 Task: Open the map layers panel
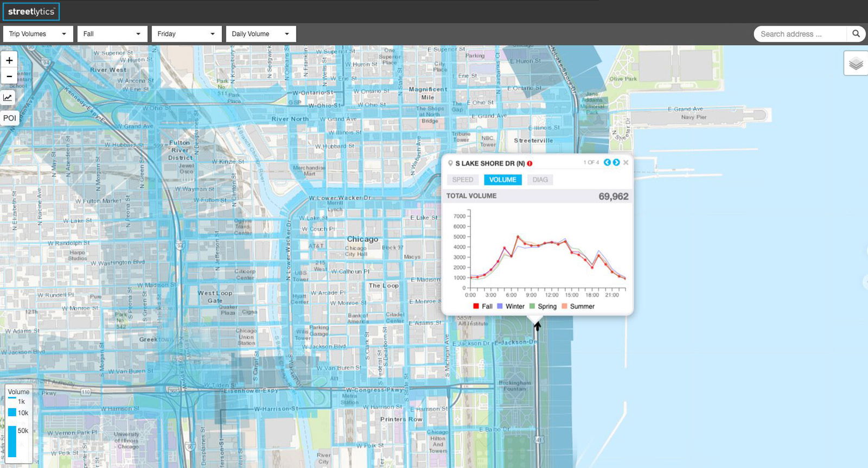[856, 64]
